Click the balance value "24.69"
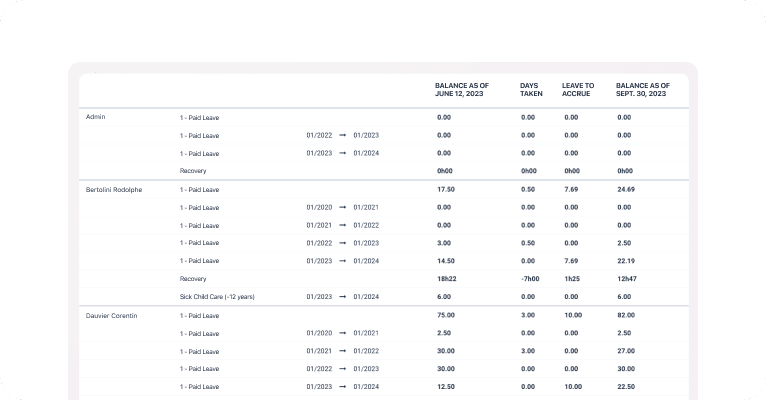Screen dimensions: 766x400 tap(626, 189)
